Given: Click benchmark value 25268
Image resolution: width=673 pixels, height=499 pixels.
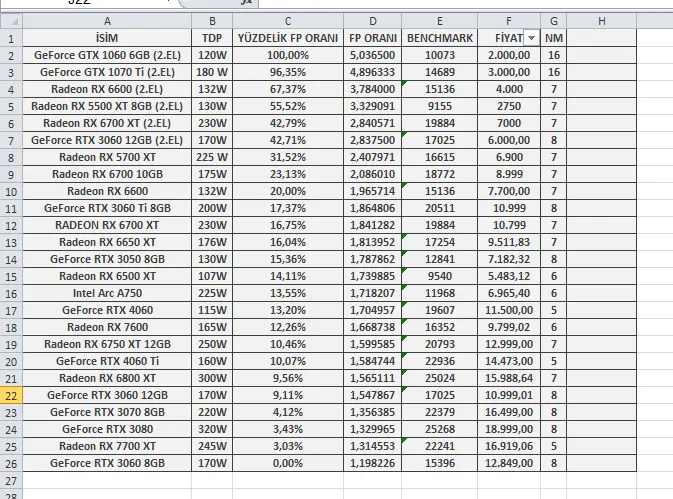Looking at the screenshot, I should [440, 429].
